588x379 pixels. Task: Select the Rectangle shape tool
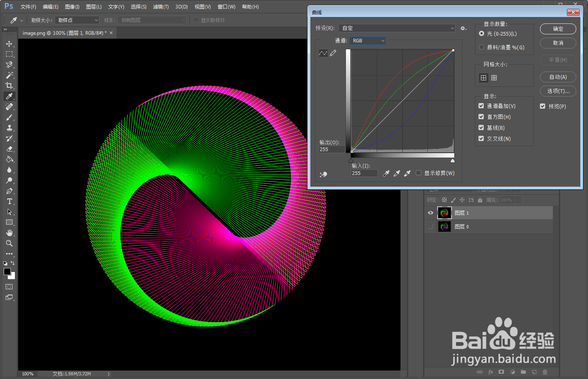pyautogui.click(x=9, y=222)
